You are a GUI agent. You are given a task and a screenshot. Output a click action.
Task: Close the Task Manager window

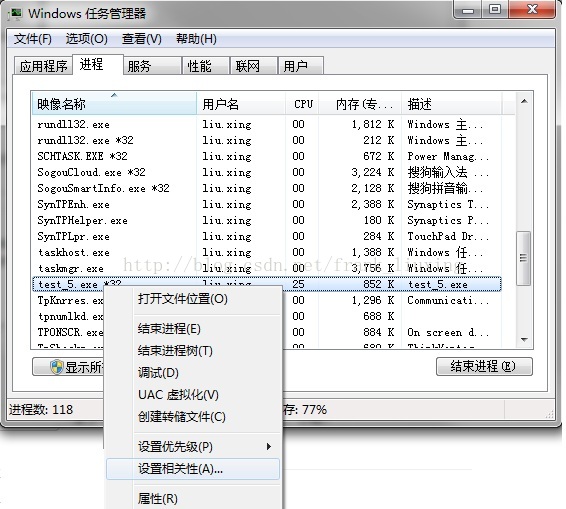click(532, 10)
